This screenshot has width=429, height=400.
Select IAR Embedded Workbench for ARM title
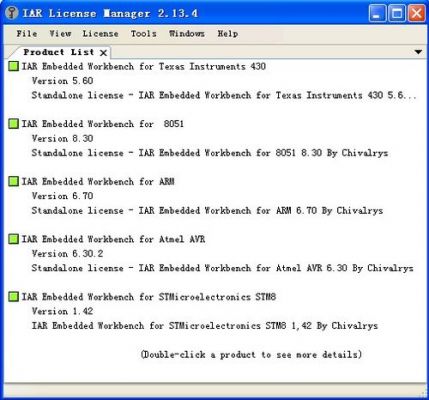[98, 182]
